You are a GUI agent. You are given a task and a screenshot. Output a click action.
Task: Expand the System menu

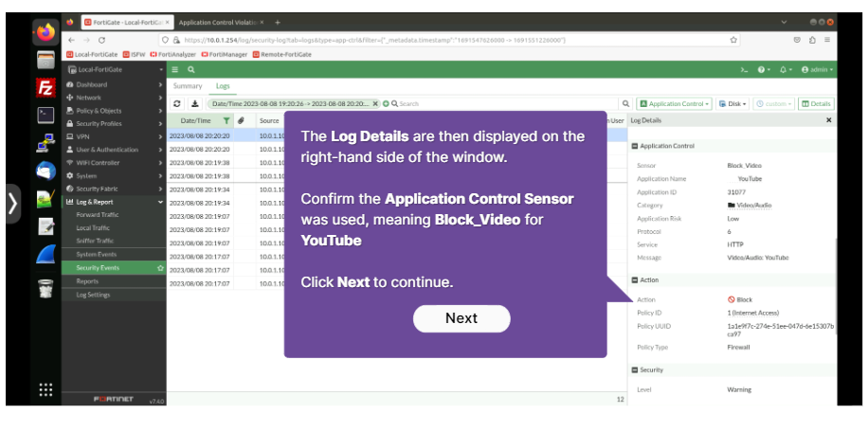[114, 176]
